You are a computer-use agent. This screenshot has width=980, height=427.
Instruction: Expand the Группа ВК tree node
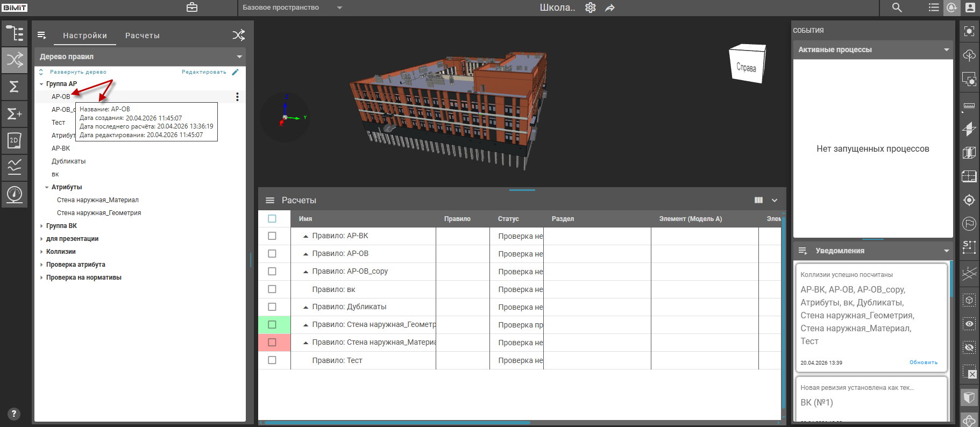tap(41, 226)
